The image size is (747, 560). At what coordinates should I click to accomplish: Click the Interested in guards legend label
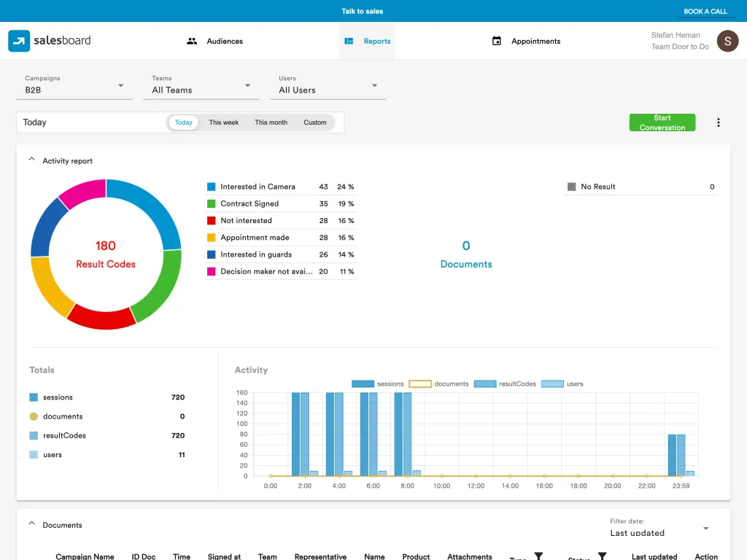(256, 254)
